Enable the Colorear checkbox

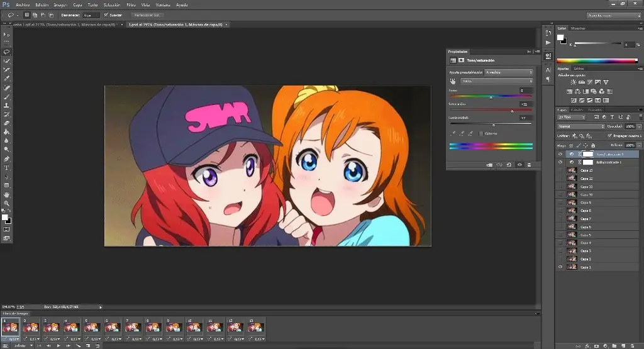[481, 133]
